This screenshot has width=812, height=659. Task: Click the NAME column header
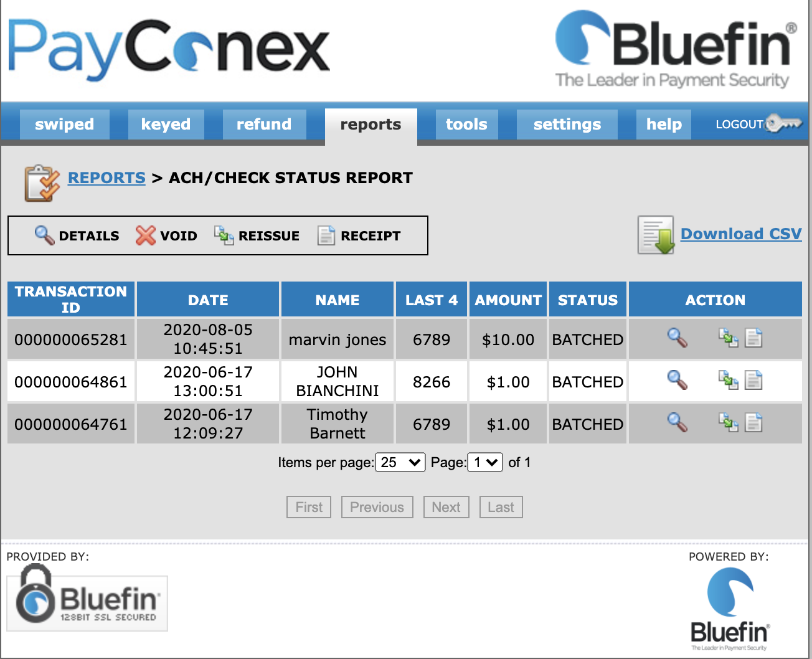[338, 300]
